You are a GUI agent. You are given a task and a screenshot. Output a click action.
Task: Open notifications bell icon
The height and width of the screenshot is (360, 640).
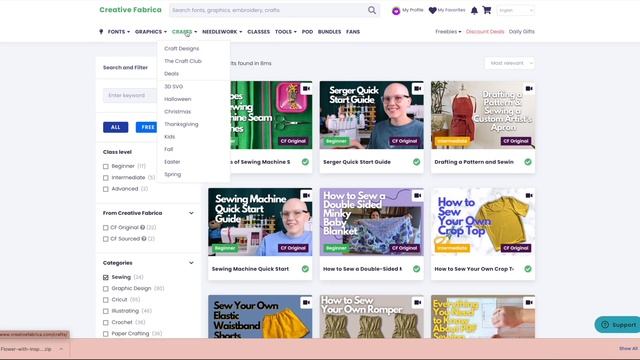tap(474, 11)
